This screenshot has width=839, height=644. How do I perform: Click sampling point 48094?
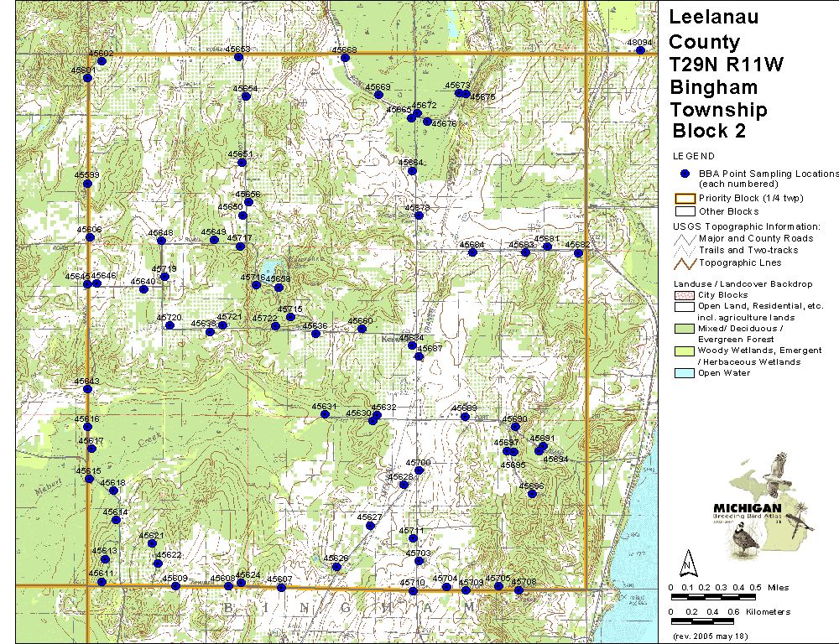tap(640, 50)
